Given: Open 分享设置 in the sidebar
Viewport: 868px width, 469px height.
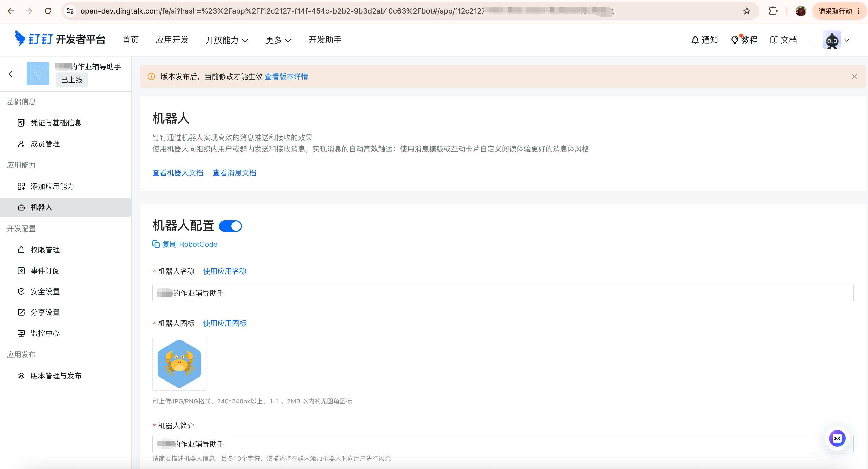Looking at the screenshot, I should (x=66, y=312).
